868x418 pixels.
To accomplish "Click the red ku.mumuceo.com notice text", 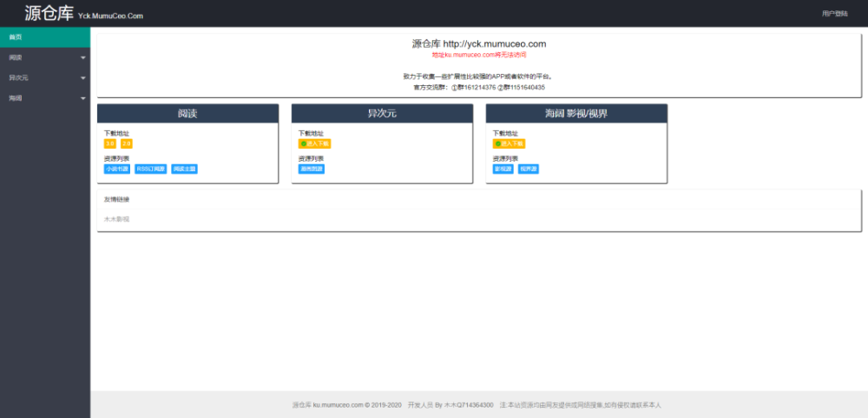I will tap(479, 55).
